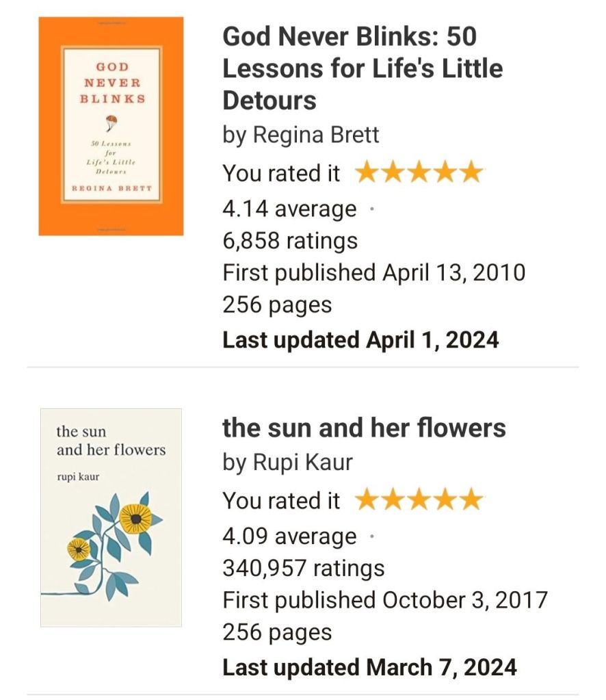The height and width of the screenshot is (700, 606).
Task: Set God Never Blinks rating to two stars
Action: tap(393, 173)
